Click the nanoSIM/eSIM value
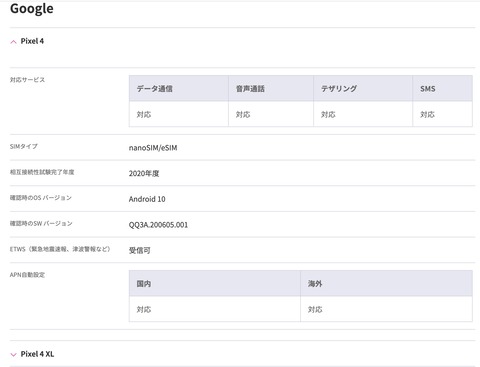Viewport: 480px width, 367px height. pos(153,148)
